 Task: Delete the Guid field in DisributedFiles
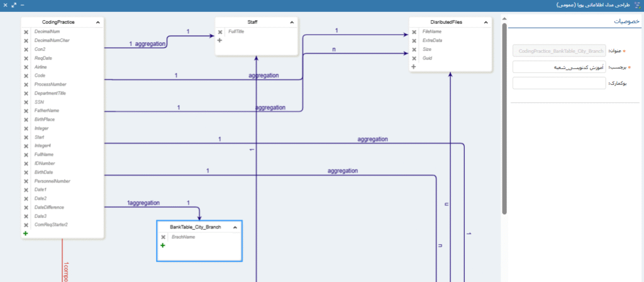[x=414, y=58]
